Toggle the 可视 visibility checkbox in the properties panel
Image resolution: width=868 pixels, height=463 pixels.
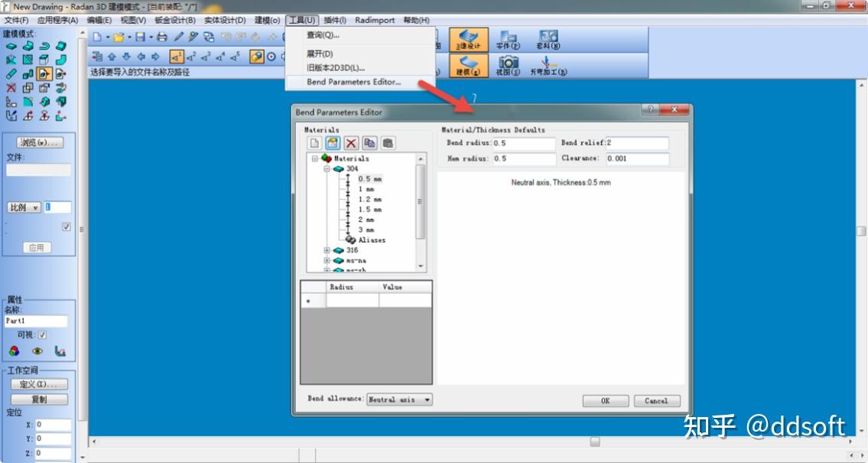click(41, 335)
